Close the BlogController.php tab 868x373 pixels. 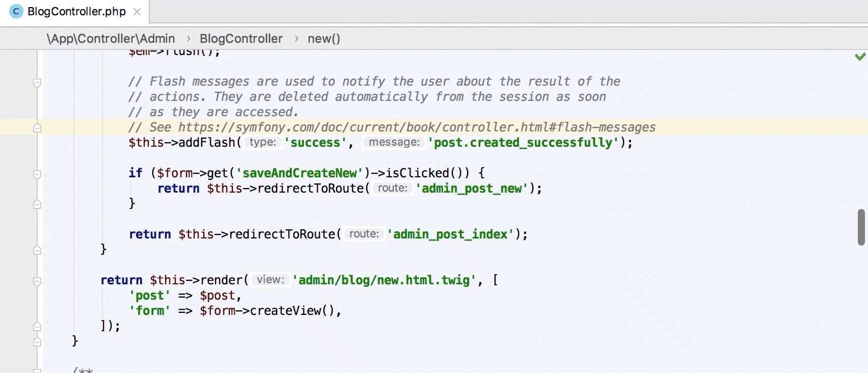tap(137, 12)
